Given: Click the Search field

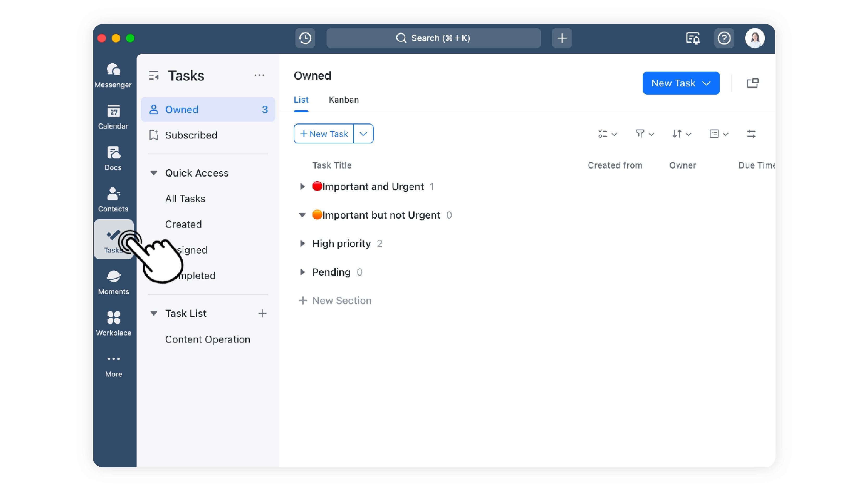Looking at the screenshot, I should point(433,38).
